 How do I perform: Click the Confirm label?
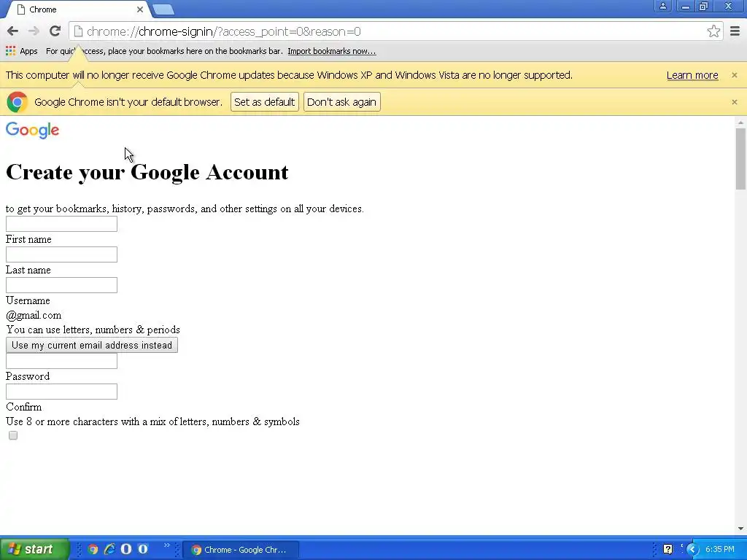tap(24, 407)
